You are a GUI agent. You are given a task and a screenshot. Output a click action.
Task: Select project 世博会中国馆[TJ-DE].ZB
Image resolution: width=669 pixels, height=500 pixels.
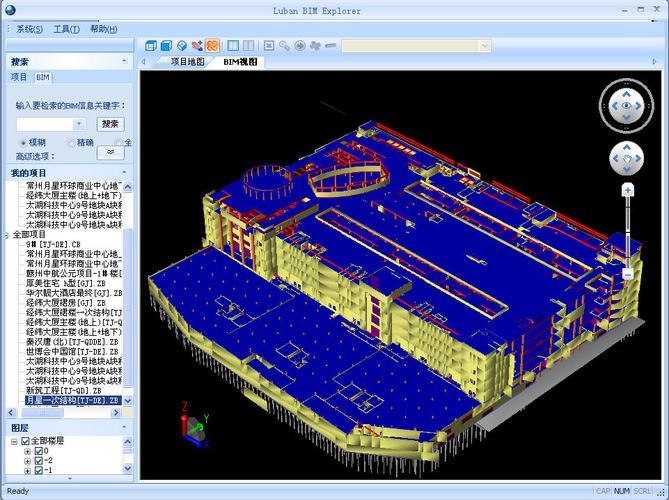tap(72, 352)
